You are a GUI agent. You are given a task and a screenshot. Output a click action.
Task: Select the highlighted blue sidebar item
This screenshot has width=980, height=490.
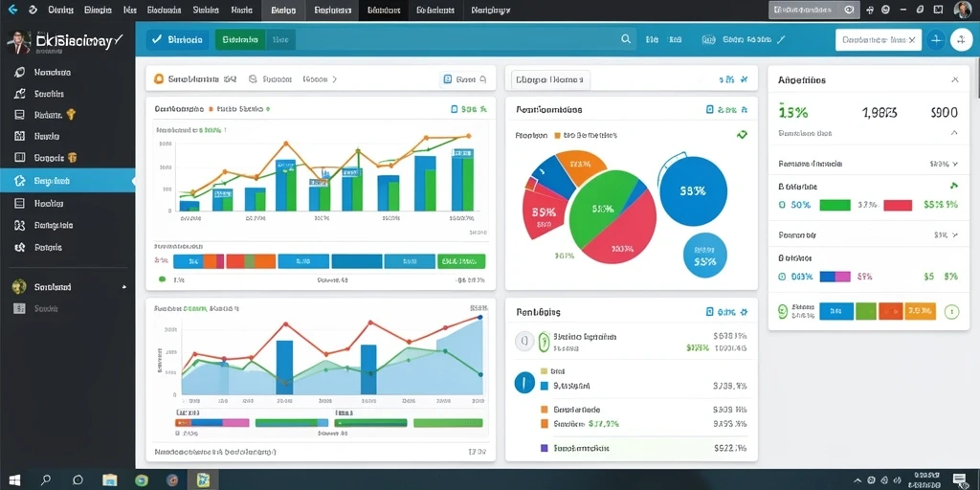coord(68,181)
